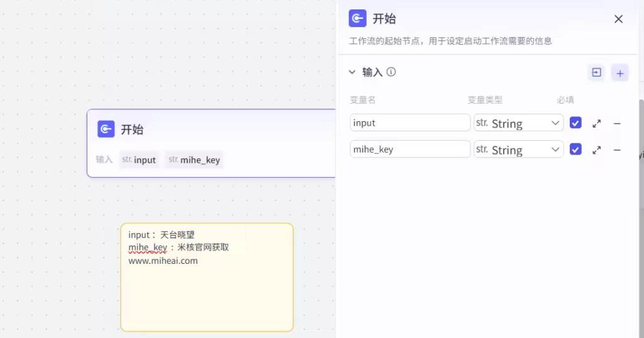
Task: Remove the input variable with minus icon
Action: coord(617,123)
